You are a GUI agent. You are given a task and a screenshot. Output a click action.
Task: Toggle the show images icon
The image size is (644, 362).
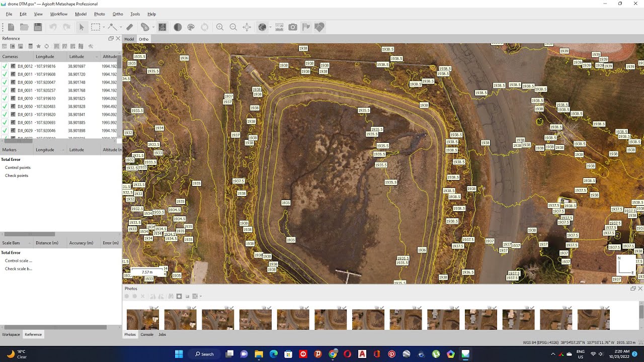(x=279, y=27)
